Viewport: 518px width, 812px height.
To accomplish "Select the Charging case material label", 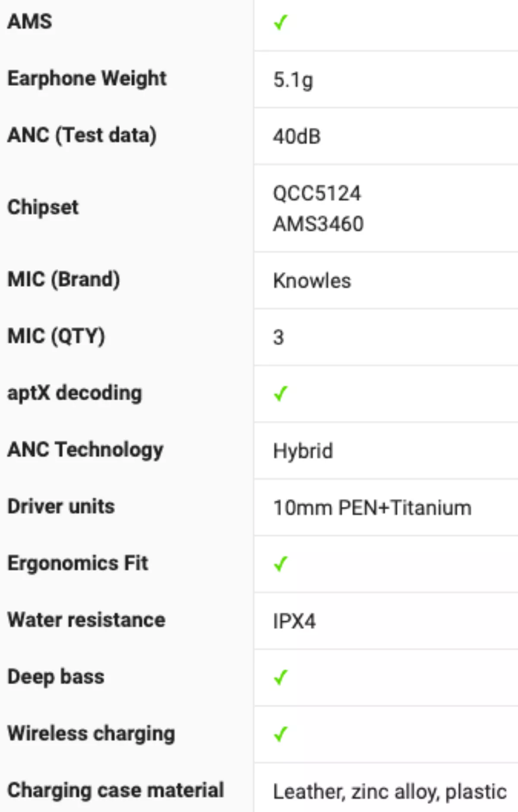I will point(116,790).
